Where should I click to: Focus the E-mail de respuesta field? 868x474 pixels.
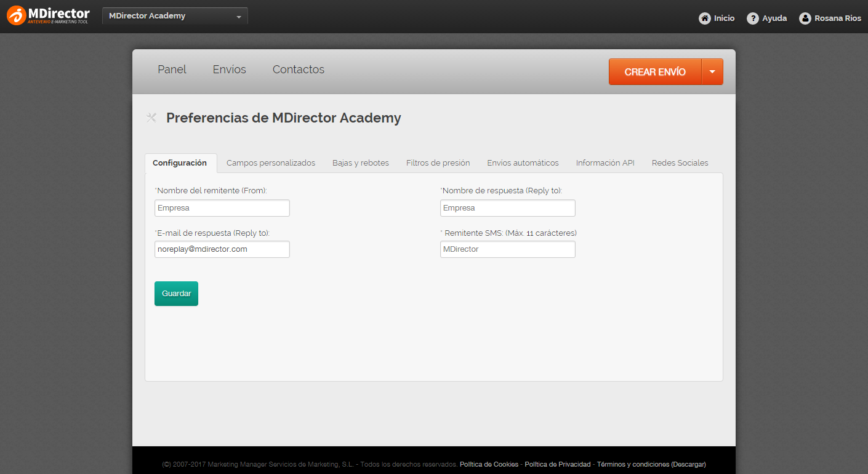(222, 249)
